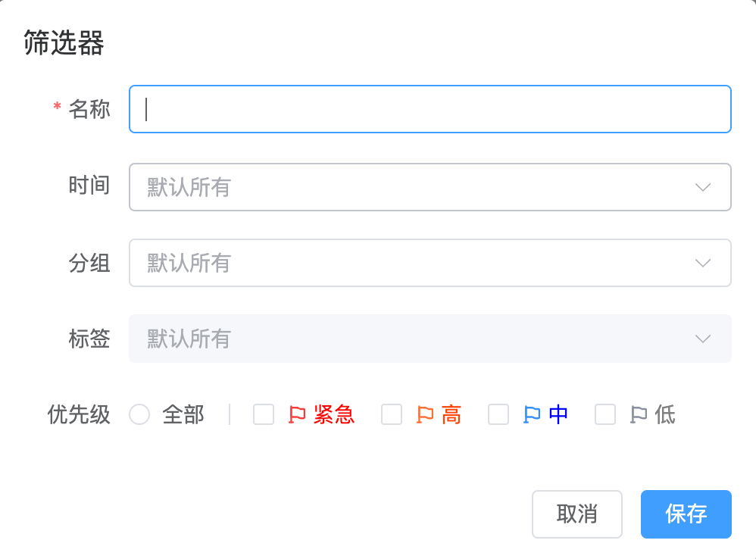Tick the 中 priority checkbox
Image resolution: width=756 pixels, height=559 pixels.
pyautogui.click(x=498, y=414)
